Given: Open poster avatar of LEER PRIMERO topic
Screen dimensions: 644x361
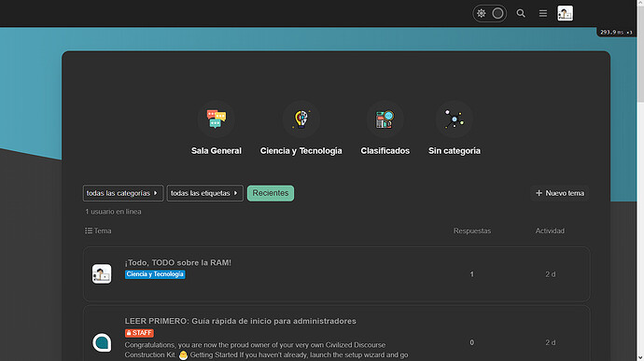Looking at the screenshot, I should [102, 342].
